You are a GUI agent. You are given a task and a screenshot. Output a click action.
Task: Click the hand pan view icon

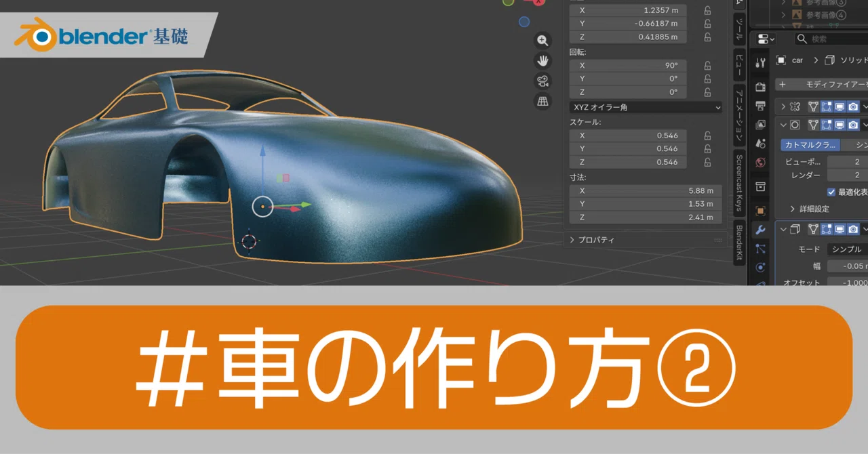tap(542, 60)
